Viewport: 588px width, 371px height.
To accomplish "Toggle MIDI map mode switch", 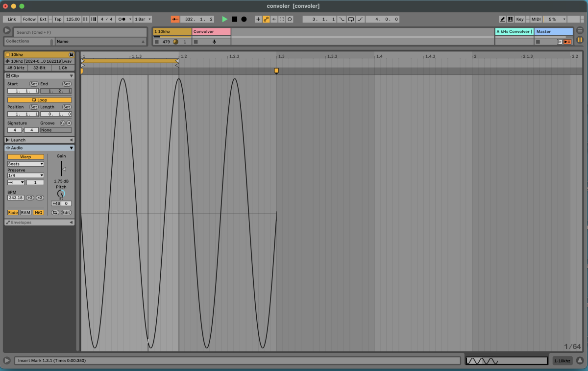I will (536, 19).
